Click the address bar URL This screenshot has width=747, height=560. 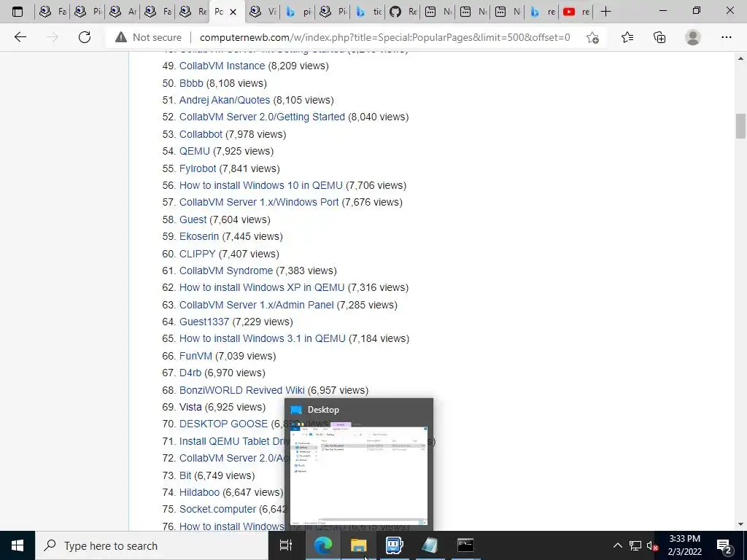(384, 37)
